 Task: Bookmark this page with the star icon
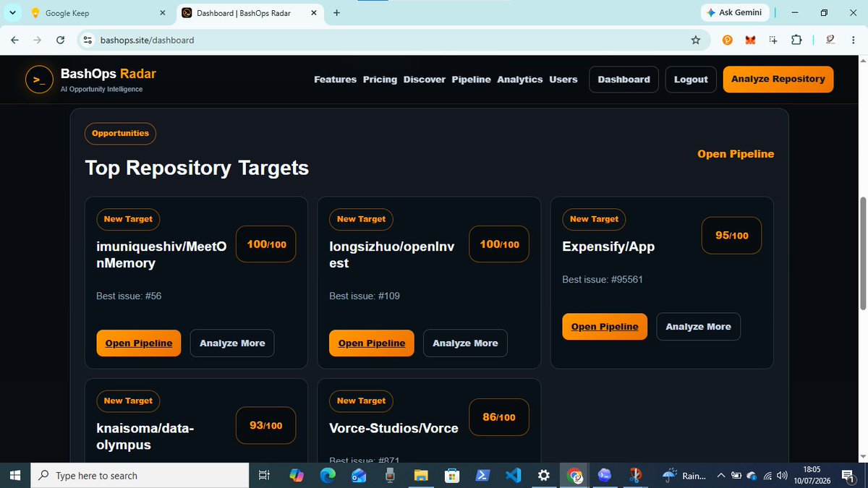tap(696, 40)
